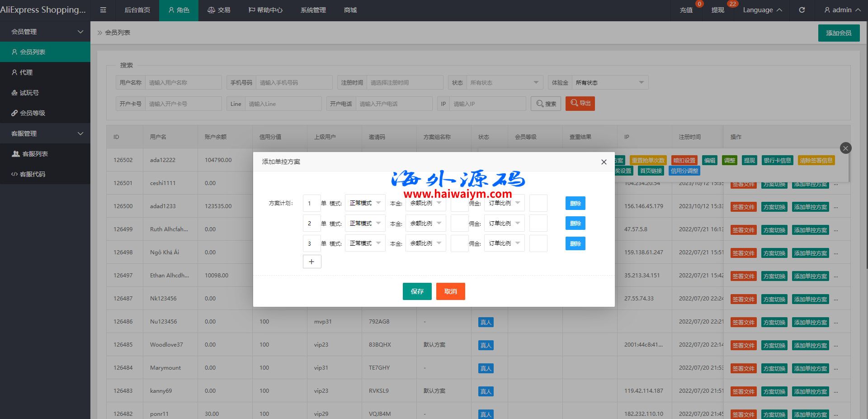This screenshot has height=419, width=868.
Task: Collapse the sidebar using the hamburger icon
Action: tap(103, 10)
